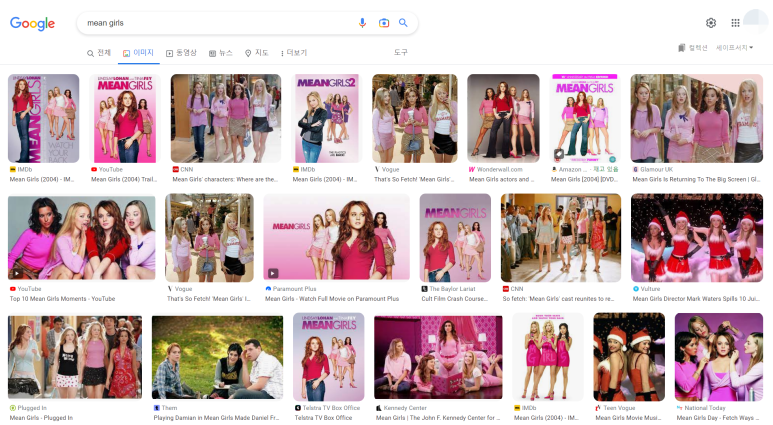The height and width of the screenshot is (425, 773).
Task: Open the Vogue 'That's So Fetch' top-row thumbnail
Action: 415,118
